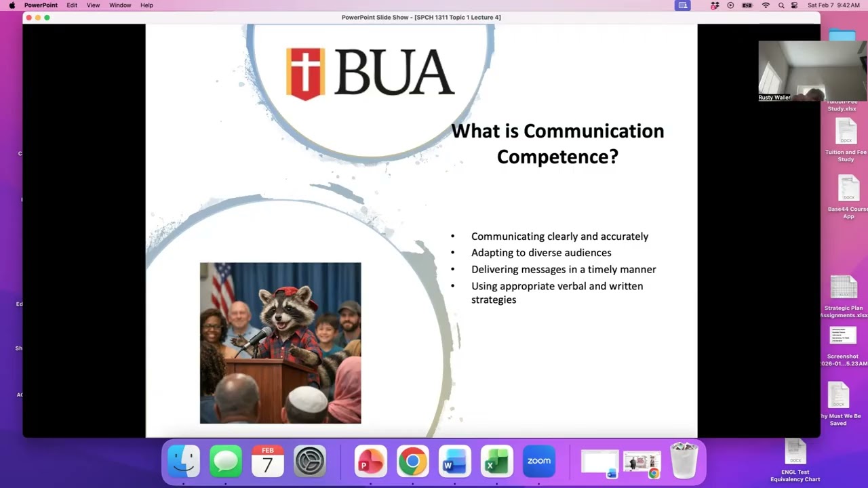Open the Trash in the Dock

684,461
